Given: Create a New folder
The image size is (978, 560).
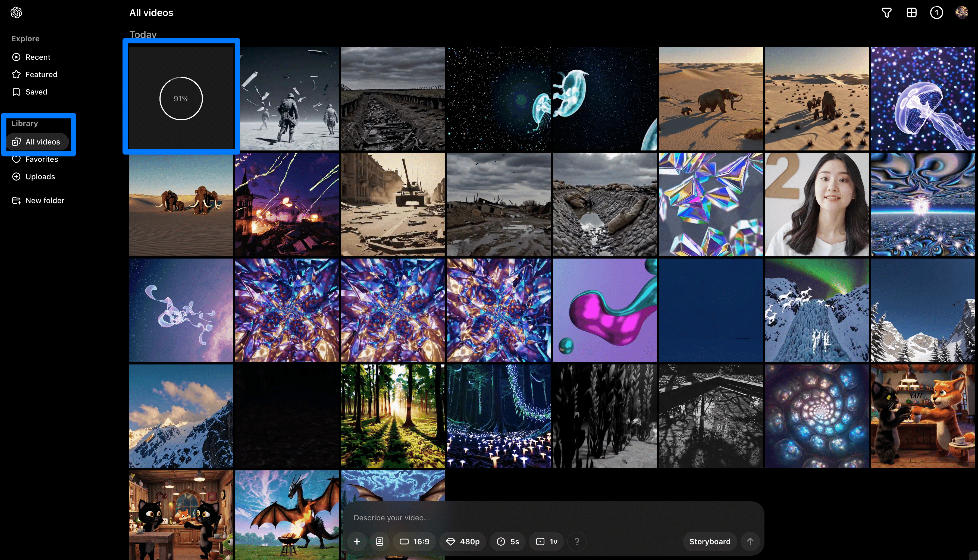Looking at the screenshot, I should [45, 200].
